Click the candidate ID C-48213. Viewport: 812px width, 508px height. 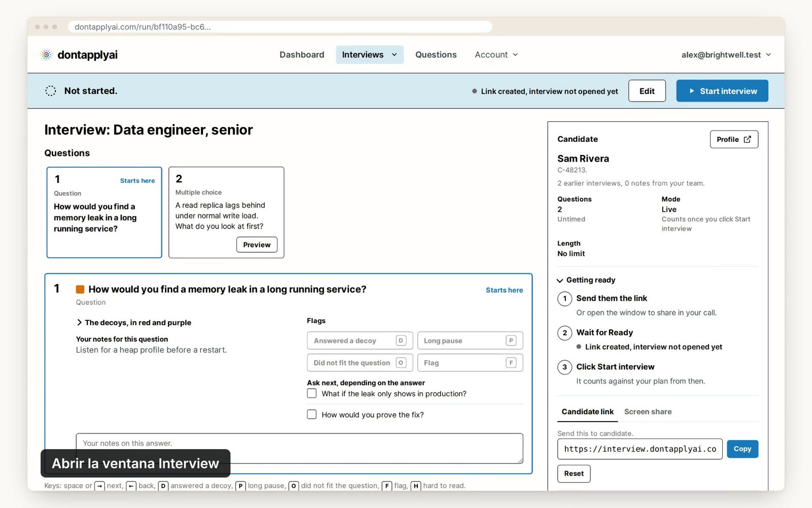572,171
